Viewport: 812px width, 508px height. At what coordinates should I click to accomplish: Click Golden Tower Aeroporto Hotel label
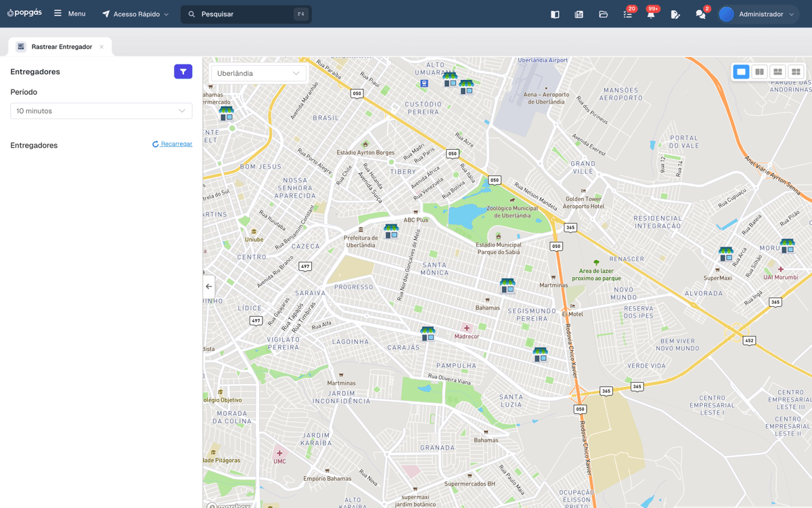583,203
